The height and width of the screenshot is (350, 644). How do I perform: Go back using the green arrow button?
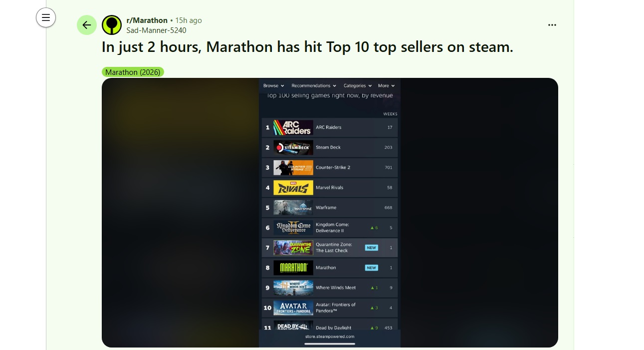click(x=87, y=25)
